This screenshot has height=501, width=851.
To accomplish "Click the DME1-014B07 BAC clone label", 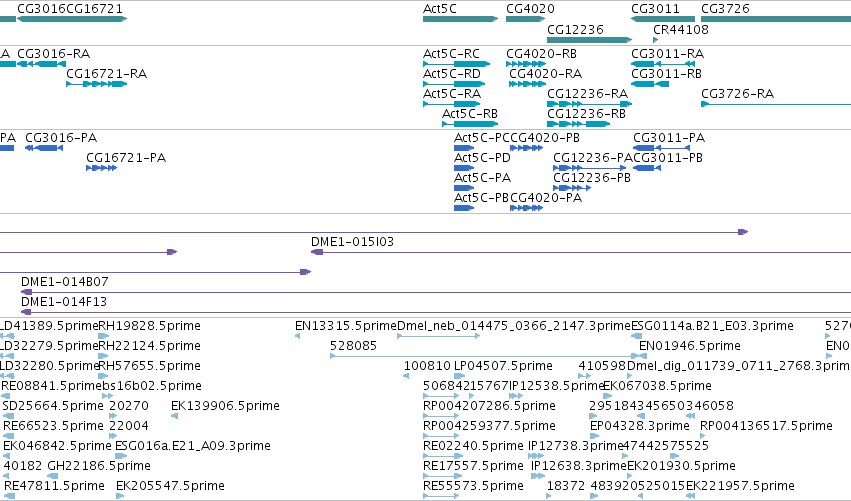I will click(x=65, y=282).
